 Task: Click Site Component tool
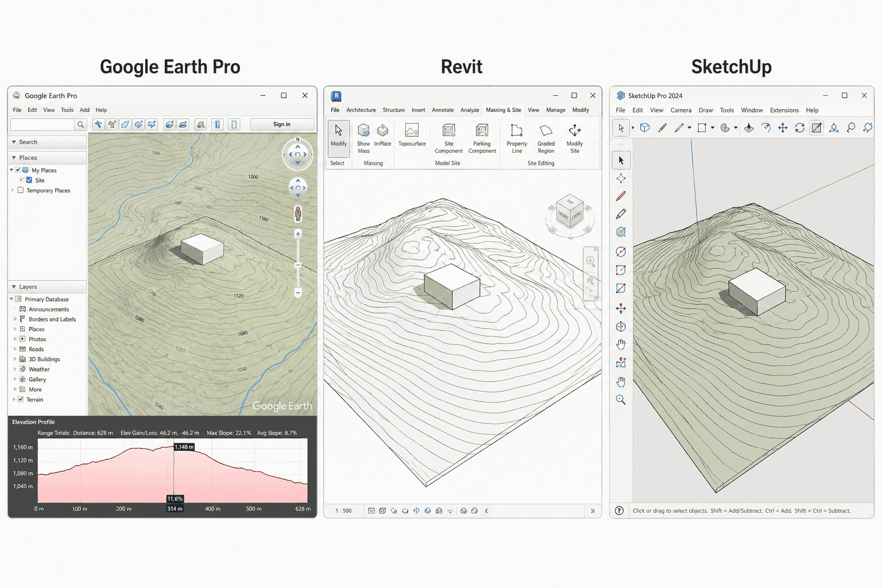pos(448,138)
